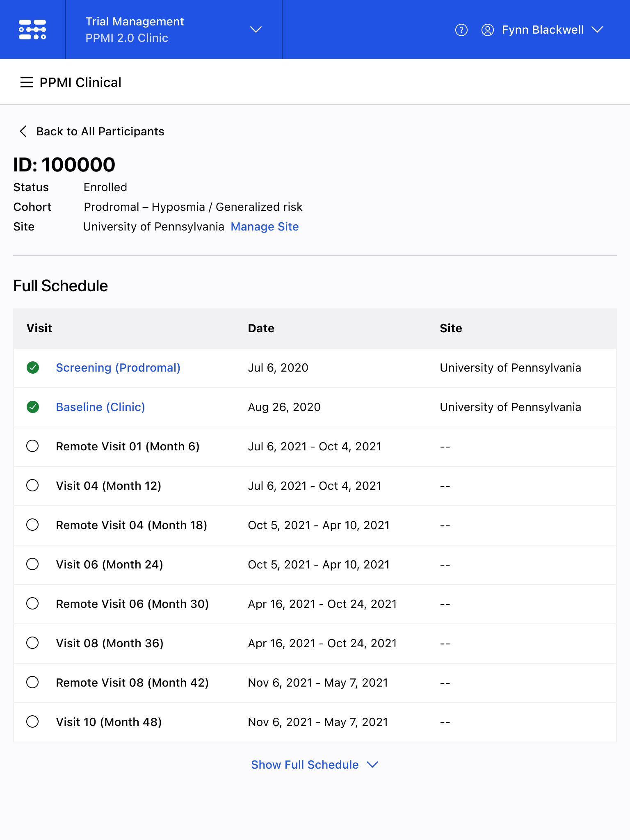The width and height of the screenshot is (630, 840).
Task: Go Back to All Participants
Action: pyautogui.click(x=100, y=131)
